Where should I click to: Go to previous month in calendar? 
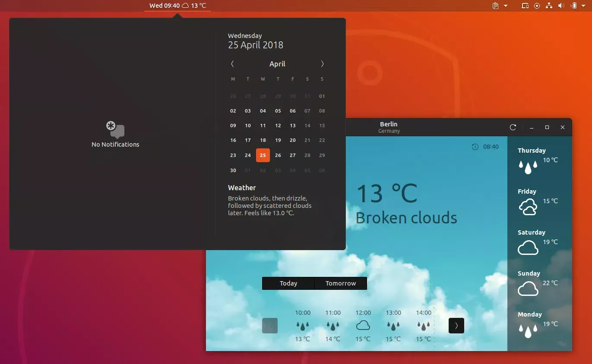(232, 64)
